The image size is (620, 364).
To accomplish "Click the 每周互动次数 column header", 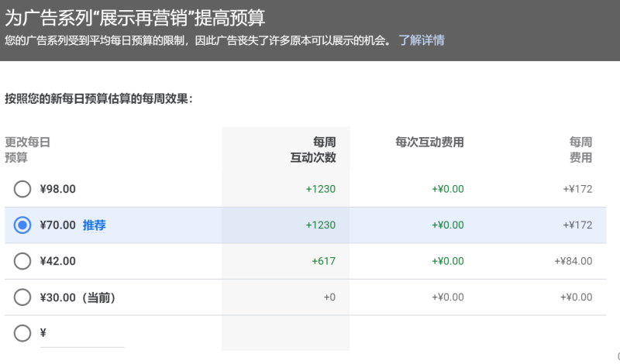I will pyautogui.click(x=313, y=149).
